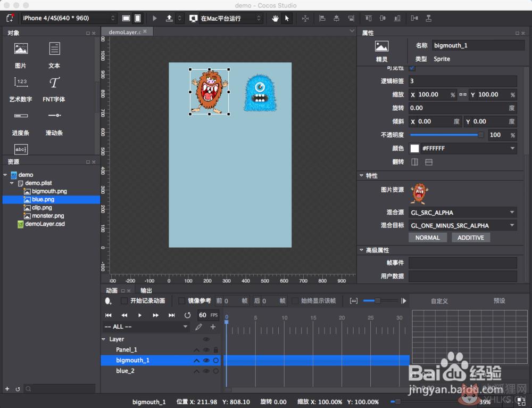Click the horizontal flip icon
Screen dimensions: 532x408
pos(414,162)
